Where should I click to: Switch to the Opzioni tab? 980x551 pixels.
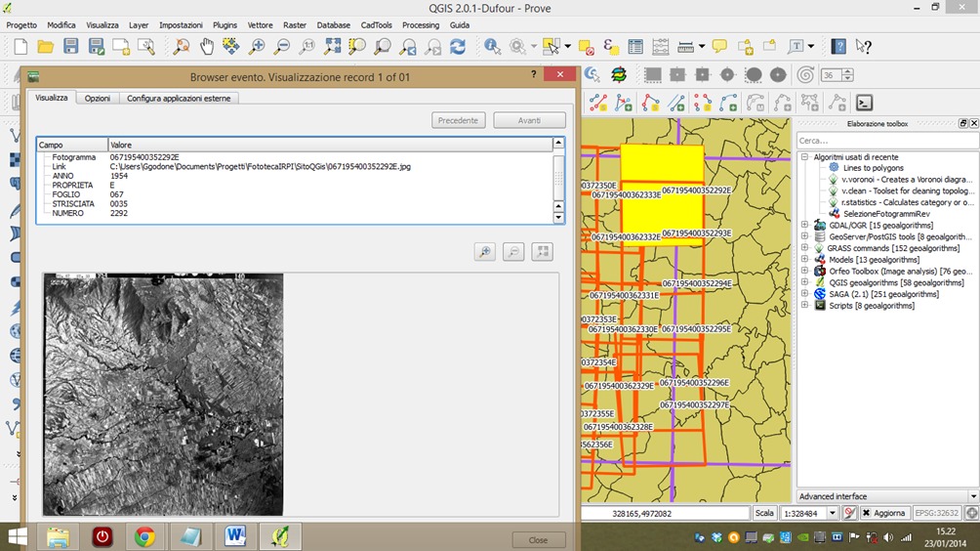(97, 98)
